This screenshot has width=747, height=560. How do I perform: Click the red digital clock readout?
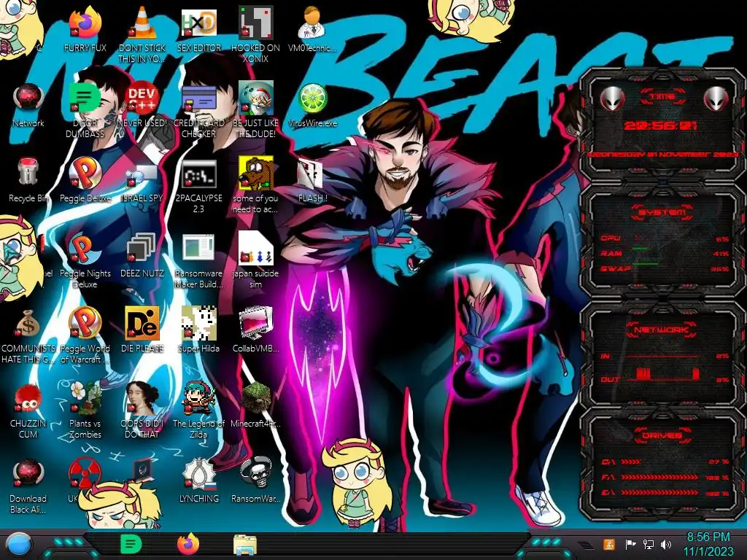[x=660, y=125]
